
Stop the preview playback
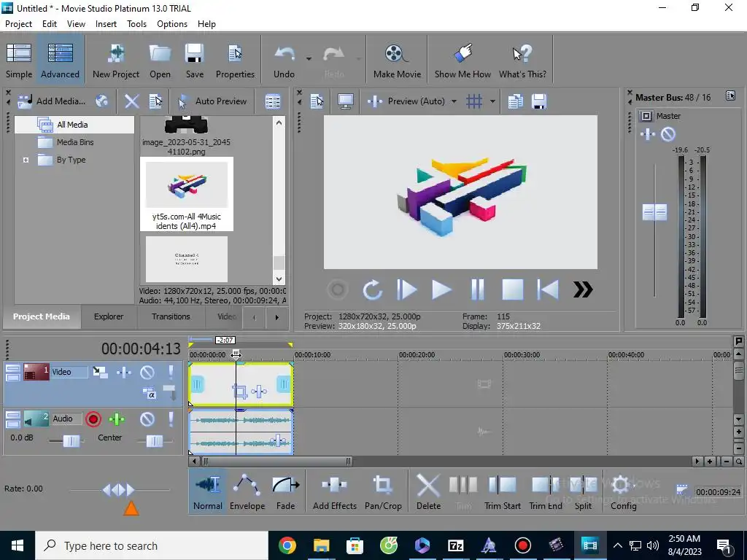[513, 289]
